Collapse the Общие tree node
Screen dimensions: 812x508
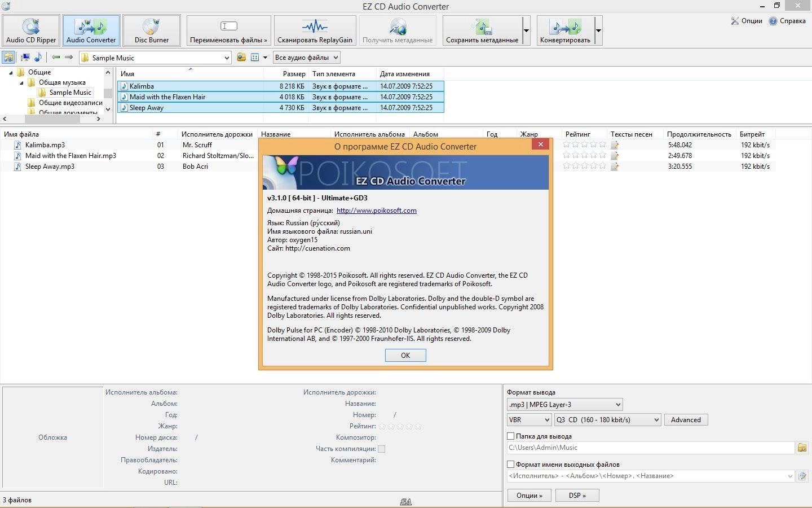coord(11,73)
